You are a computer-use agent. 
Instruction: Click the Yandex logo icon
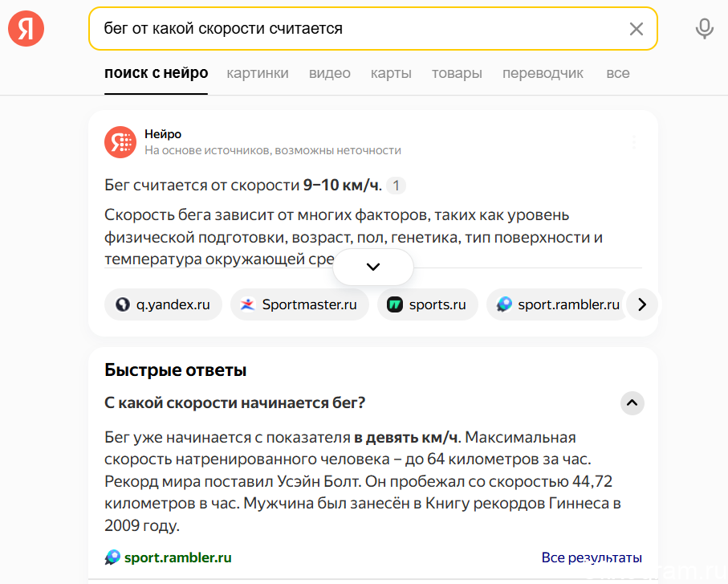tap(26, 28)
